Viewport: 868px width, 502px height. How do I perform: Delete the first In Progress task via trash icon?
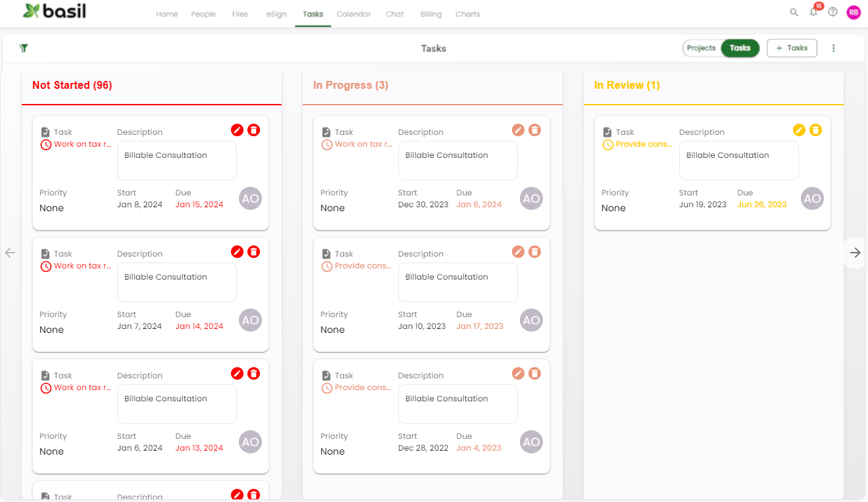coord(535,130)
